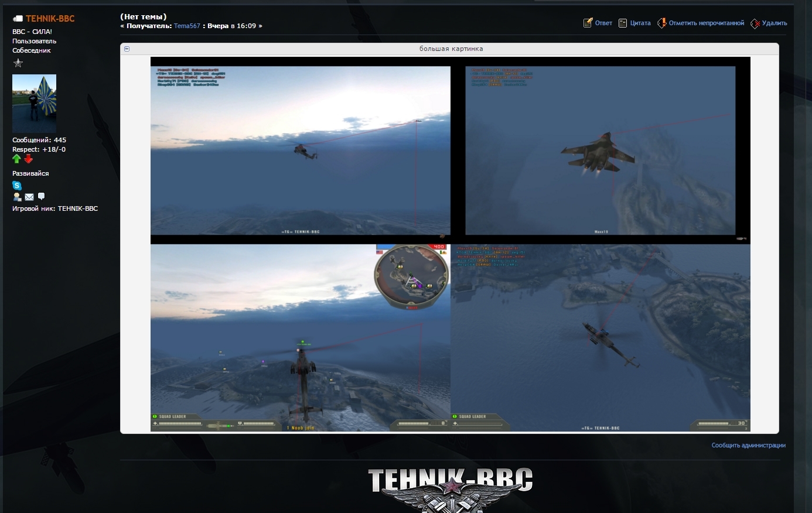812x513 pixels.
Task: Click the 'большая картинка' spoiler title
Action: pos(451,49)
